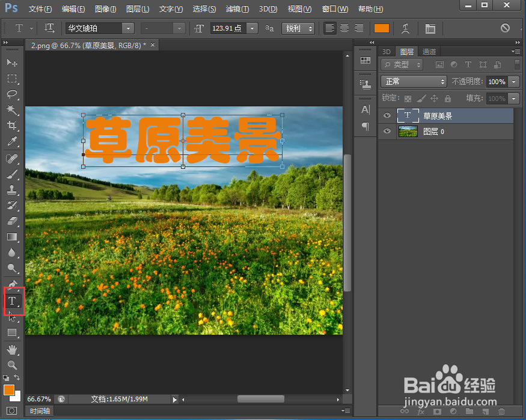
Task: Cancel current type edits
Action: (x=505, y=28)
